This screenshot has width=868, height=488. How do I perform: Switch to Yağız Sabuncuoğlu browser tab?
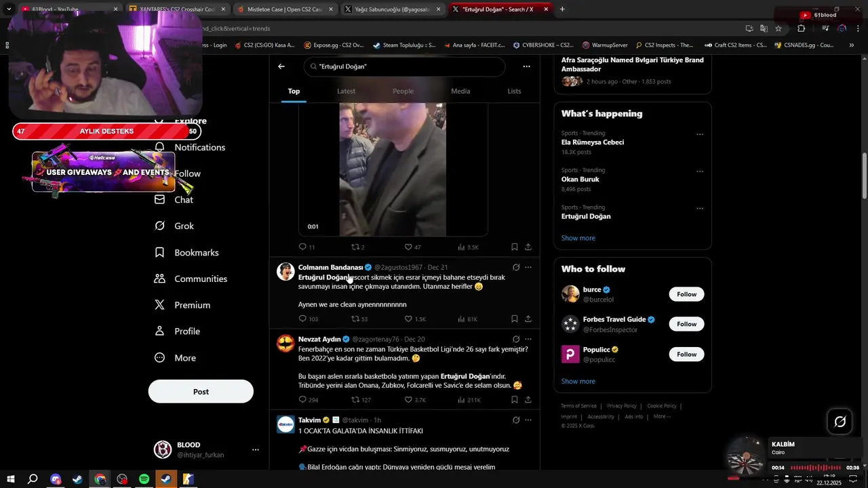pyautogui.click(x=392, y=9)
